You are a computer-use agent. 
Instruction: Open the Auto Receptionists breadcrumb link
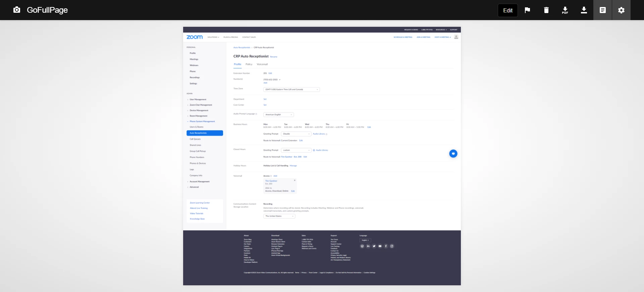(x=242, y=48)
